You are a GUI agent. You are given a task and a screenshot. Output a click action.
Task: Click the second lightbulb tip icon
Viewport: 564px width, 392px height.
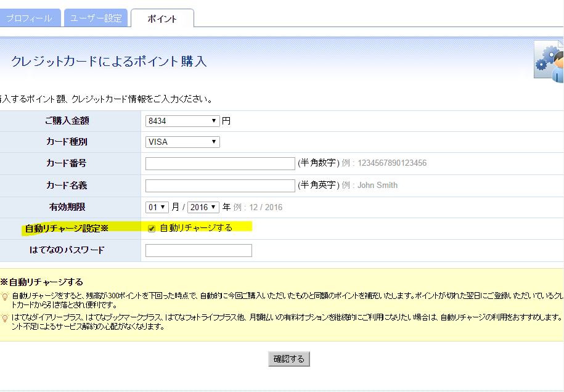coord(5,318)
